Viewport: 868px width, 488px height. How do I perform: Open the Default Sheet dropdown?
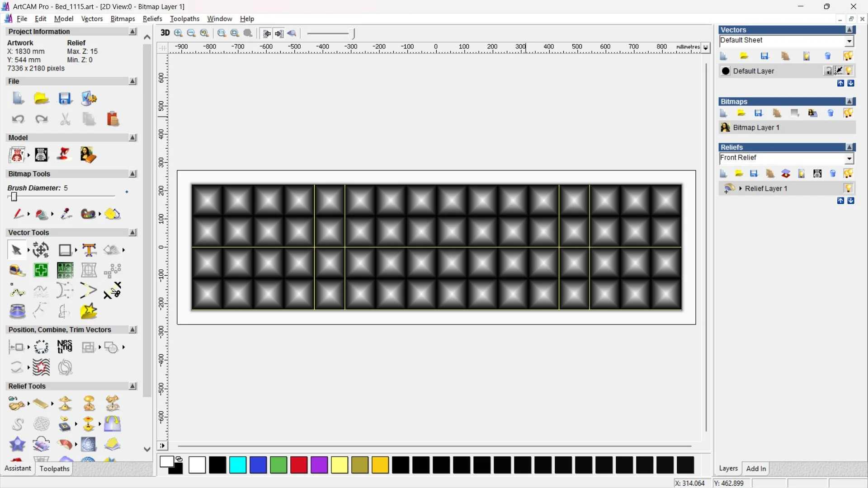[849, 41]
